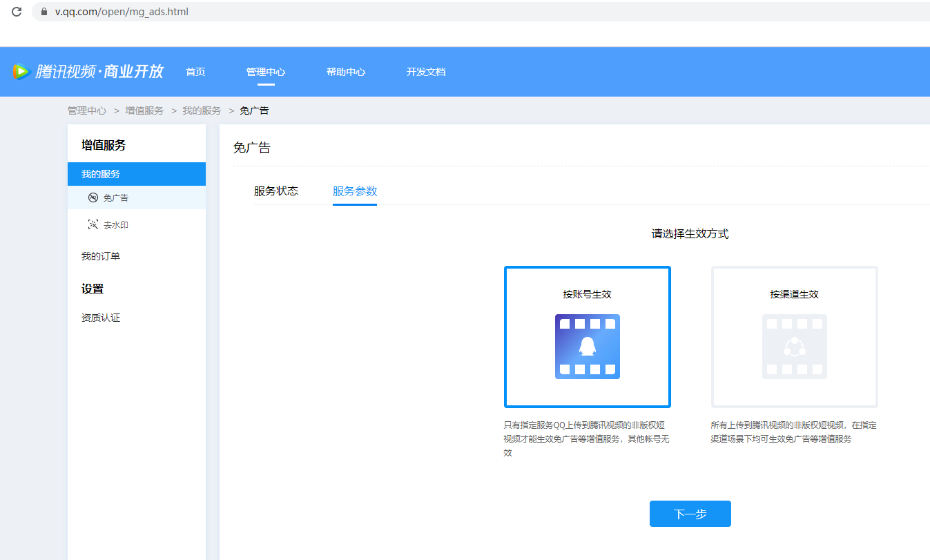Click the watermark removal icon in sidebar
Screen dimensions: 930x560
click(x=93, y=225)
